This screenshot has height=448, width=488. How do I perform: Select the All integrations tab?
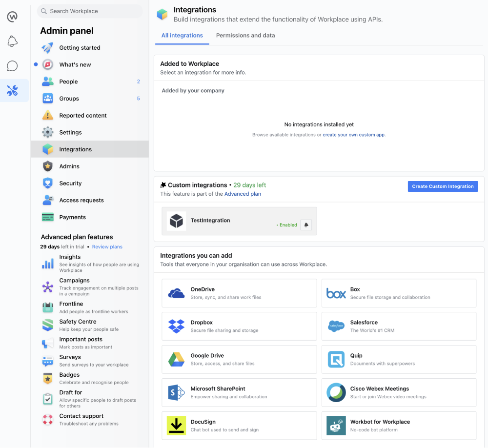click(182, 36)
